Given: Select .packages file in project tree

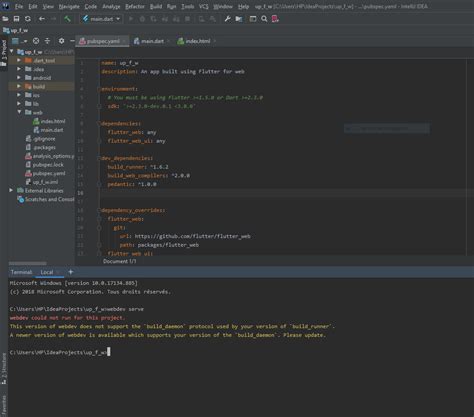Looking at the screenshot, I should (41, 147).
